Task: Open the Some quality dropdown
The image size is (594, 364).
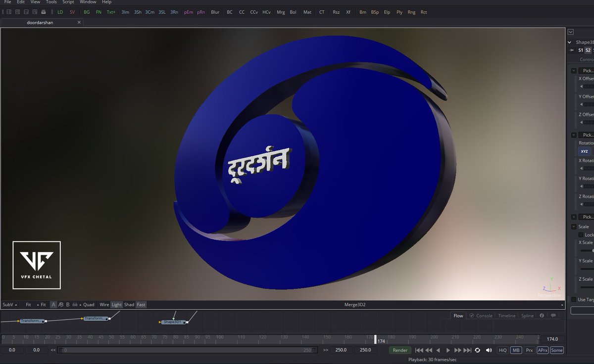Action: [x=557, y=350]
